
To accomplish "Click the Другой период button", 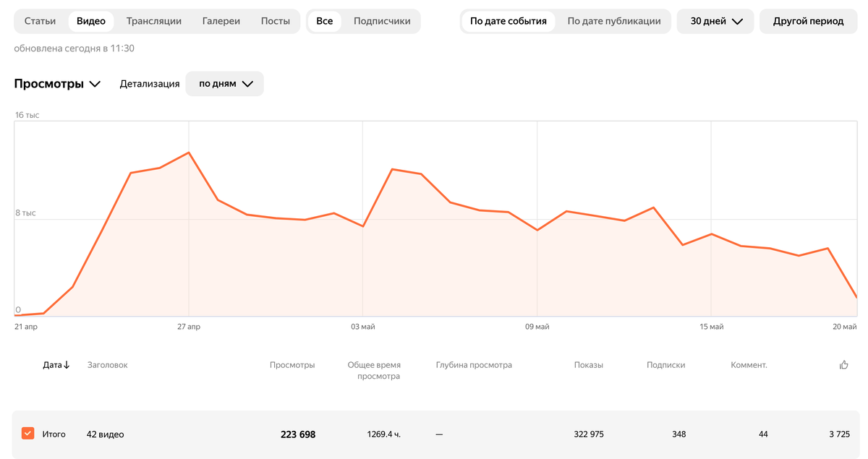I will 808,21.
